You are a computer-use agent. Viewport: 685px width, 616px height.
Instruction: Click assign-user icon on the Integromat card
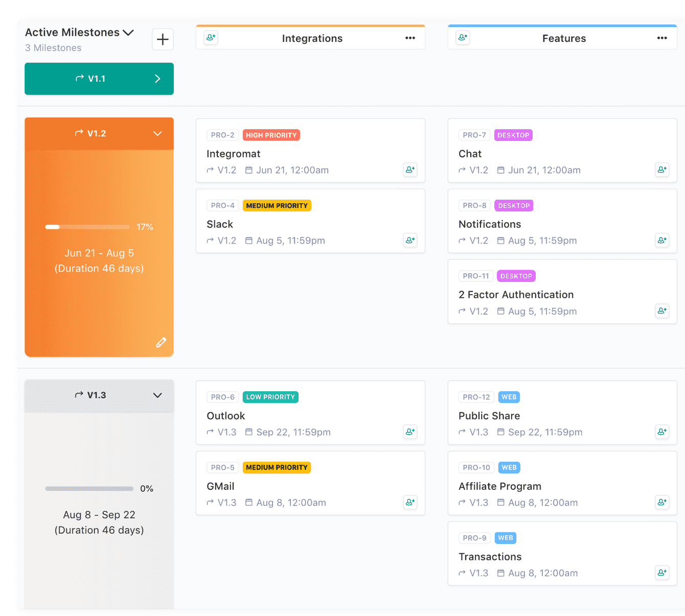[x=410, y=170]
